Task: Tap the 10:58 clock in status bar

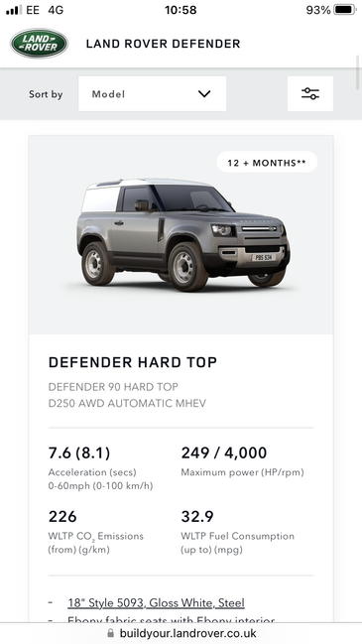Action: click(181, 10)
